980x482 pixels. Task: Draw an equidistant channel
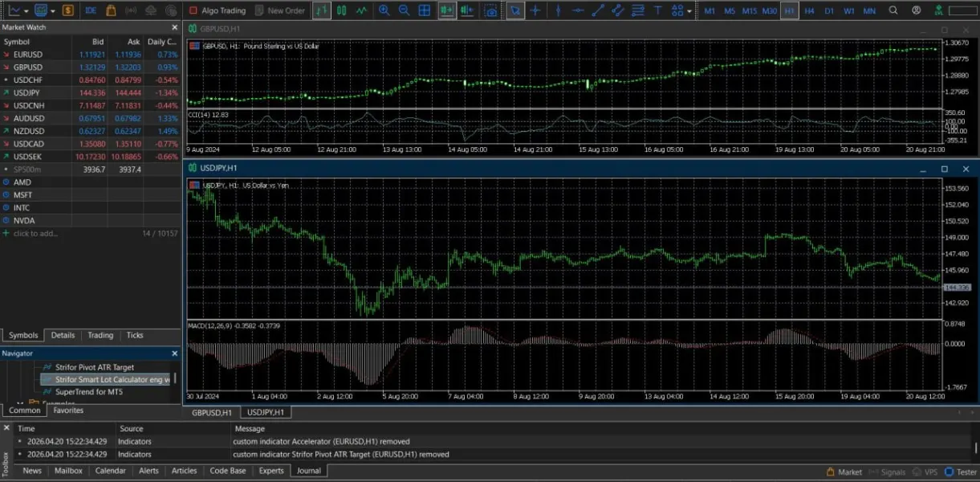pyautogui.click(x=618, y=10)
